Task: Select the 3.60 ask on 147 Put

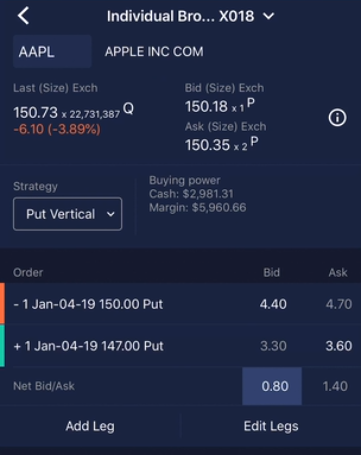Action: (339, 346)
